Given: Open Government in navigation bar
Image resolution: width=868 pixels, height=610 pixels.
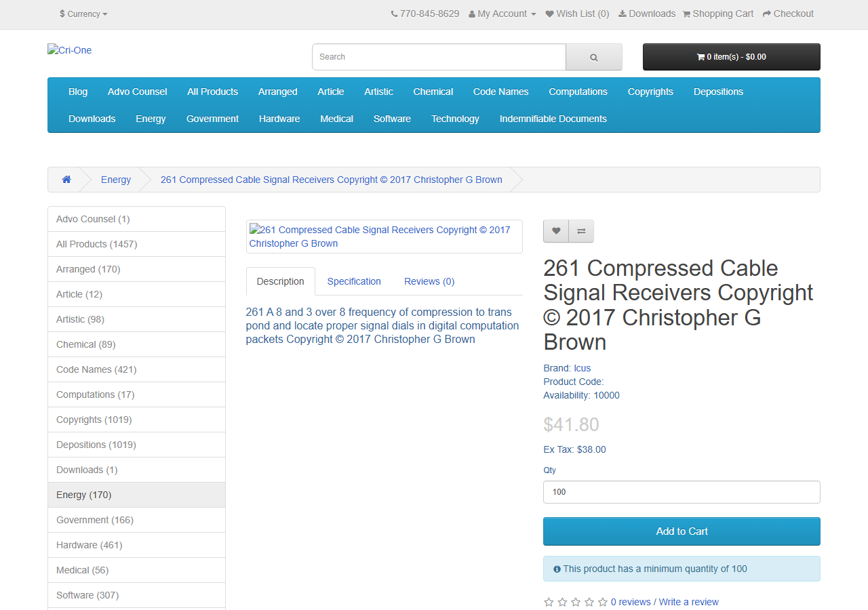Looking at the screenshot, I should point(212,119).
